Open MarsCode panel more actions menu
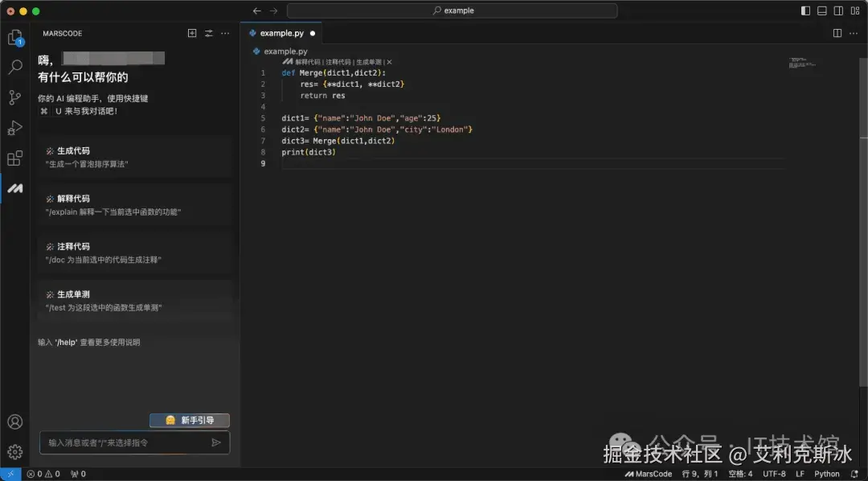 point(225,33)
